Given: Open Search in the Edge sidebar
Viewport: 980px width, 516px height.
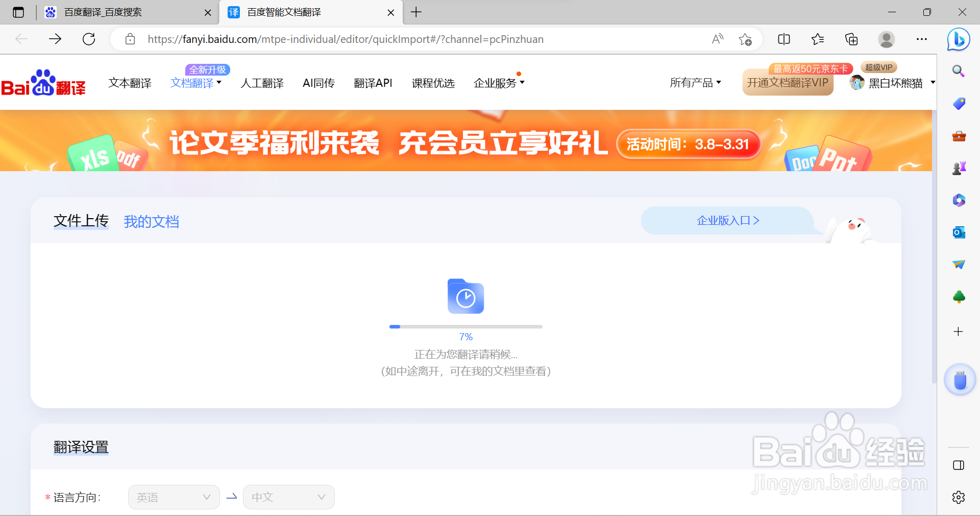Looking at the screenshot, I should pos(958,71).
